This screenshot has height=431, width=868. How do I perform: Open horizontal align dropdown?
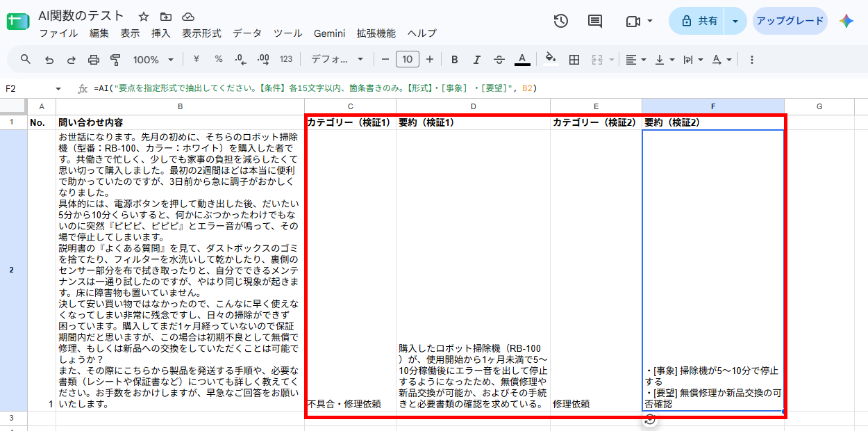pyautogui.click(x=635, y=60)
